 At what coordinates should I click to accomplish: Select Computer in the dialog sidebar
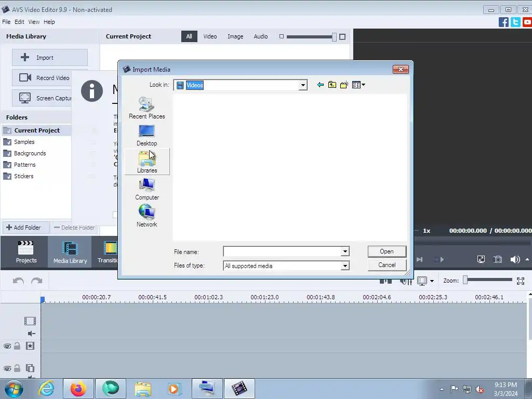point(147,189)
